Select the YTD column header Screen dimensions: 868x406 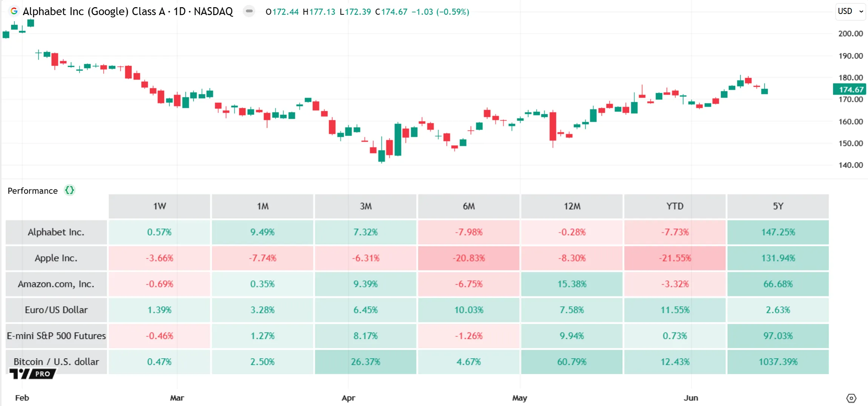pyautogui.click(x=675, y=206)
